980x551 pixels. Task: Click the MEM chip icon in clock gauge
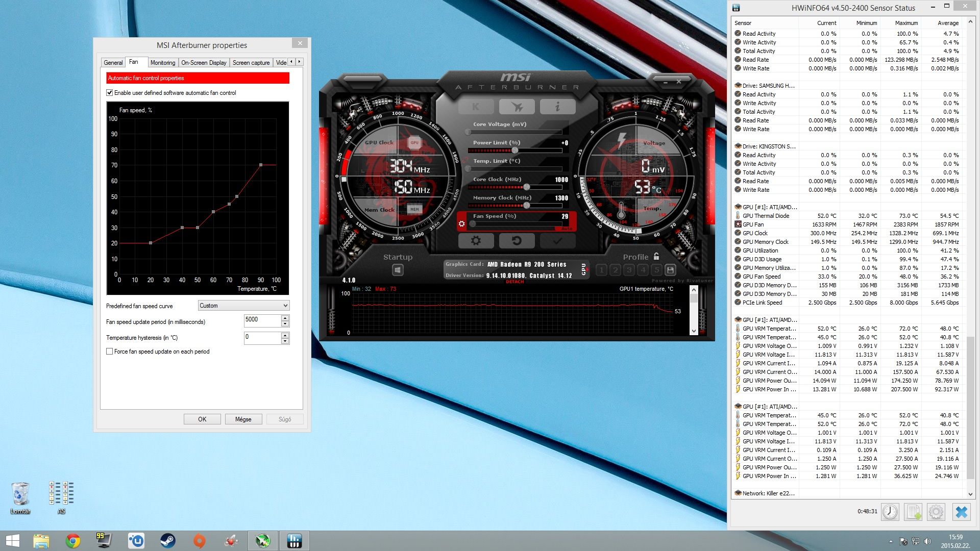coord(414,209)
